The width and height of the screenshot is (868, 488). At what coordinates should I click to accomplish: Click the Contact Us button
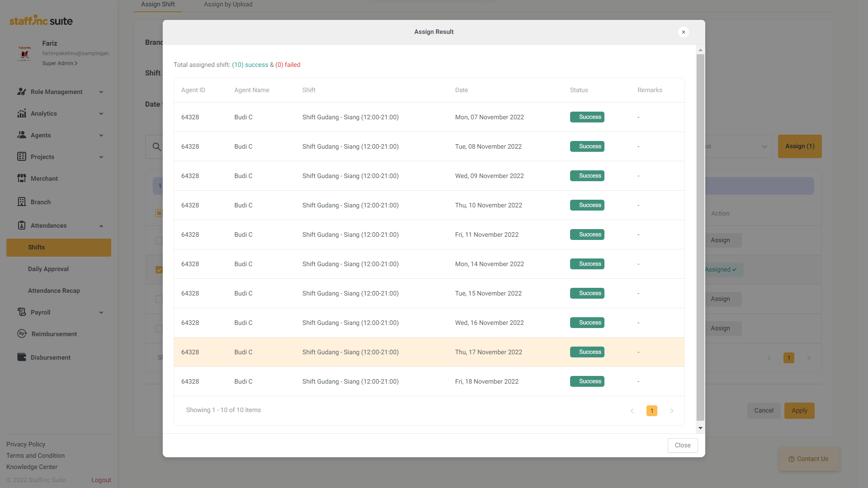click(809, 459)
